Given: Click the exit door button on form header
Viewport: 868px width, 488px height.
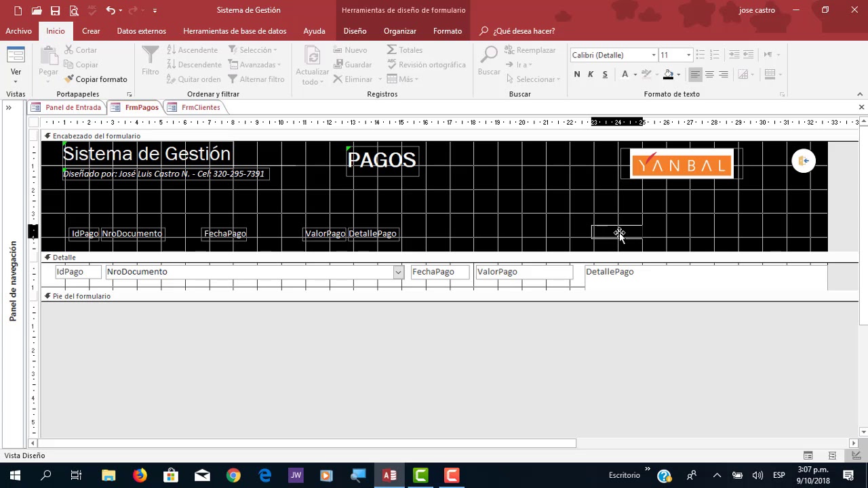Looking at the screenshot, I should tap(804, 161).
